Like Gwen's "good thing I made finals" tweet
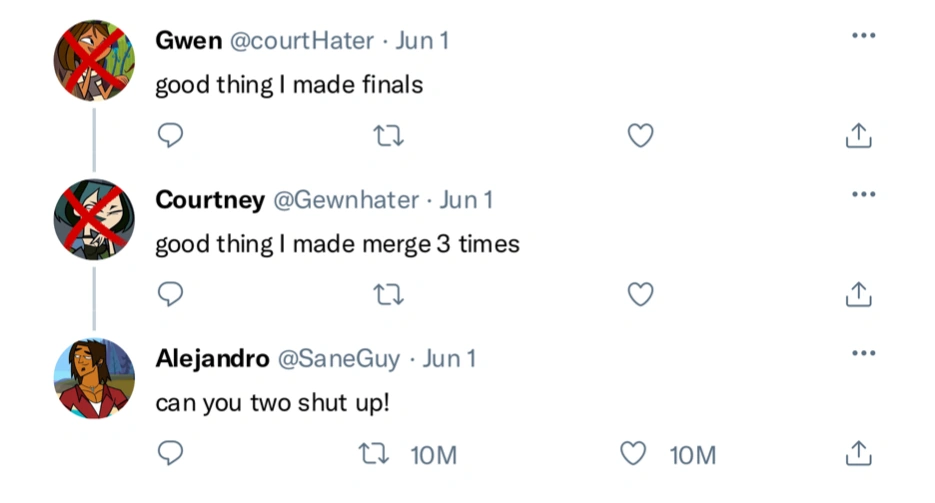935x503 pixels. coord(640,136)
